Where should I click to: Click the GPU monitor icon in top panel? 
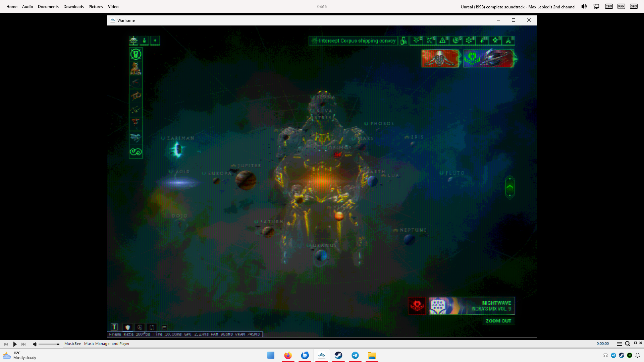point(634,6)
